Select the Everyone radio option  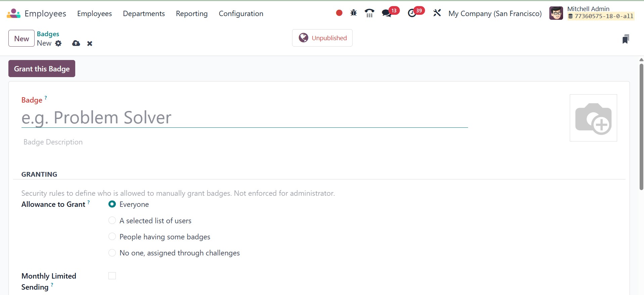click(x=112, y=204)
